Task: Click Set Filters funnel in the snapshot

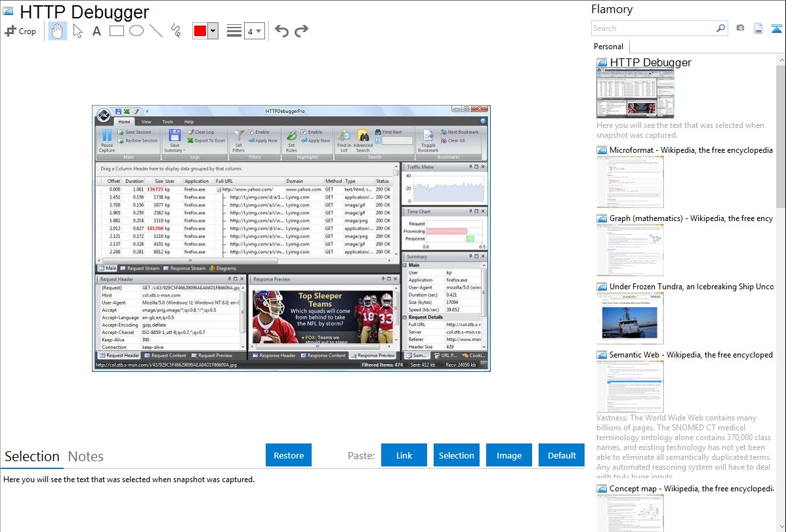Action: [239, 141]
